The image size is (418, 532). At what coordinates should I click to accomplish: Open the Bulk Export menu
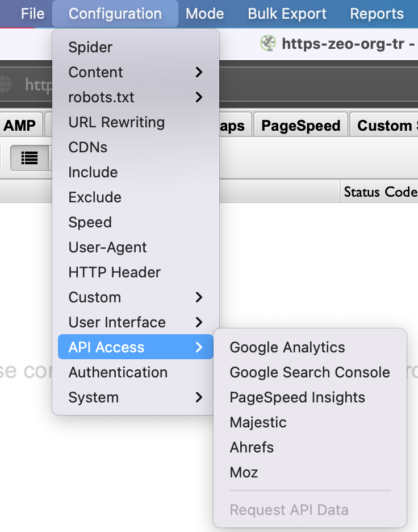287,14
